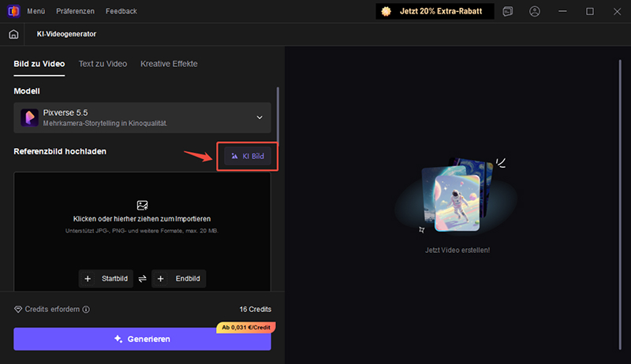Click the Pixverse 5.5 model logo icon
631x364 pixels.
[29, 117]
